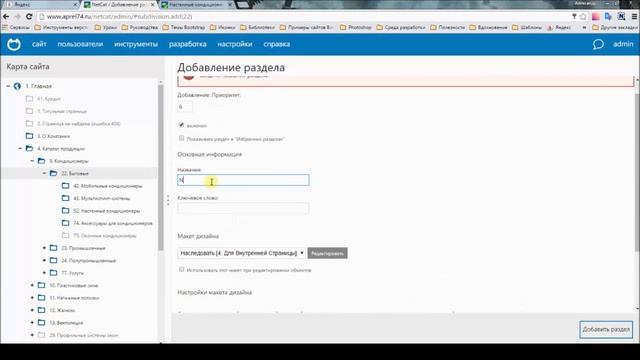The width and height of the screenshot is (640, 360).
Task: Expand the 24. Полупромышленные node
Action: coord(44,260)
